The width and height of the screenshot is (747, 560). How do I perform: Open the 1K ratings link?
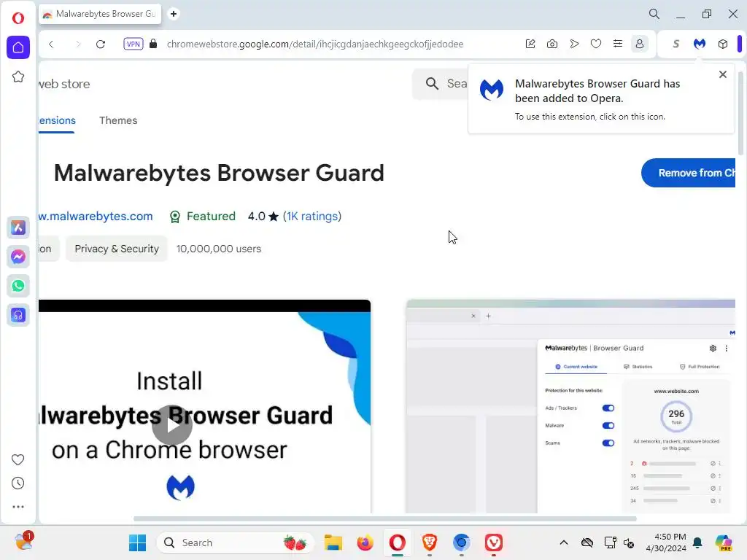pyautogui.click(x=312, y=216)
